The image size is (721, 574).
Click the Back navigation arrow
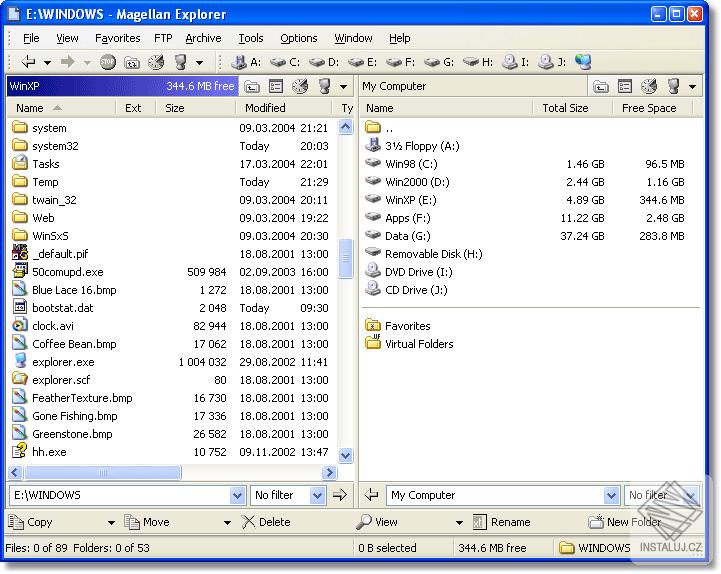tap(27, 62)
